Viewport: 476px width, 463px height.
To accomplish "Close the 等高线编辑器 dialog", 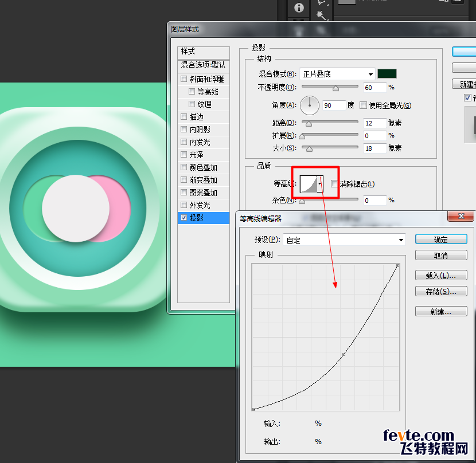I will pos(461,216).
